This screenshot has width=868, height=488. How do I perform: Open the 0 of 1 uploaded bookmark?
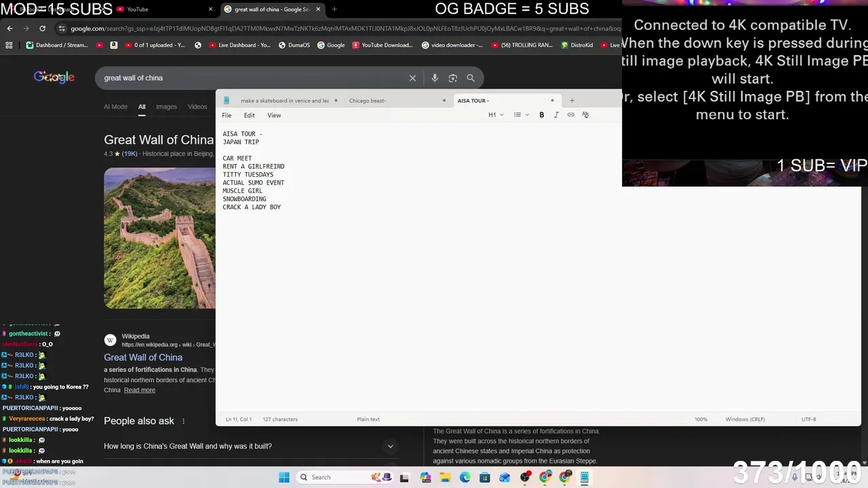tap(153, 45)
